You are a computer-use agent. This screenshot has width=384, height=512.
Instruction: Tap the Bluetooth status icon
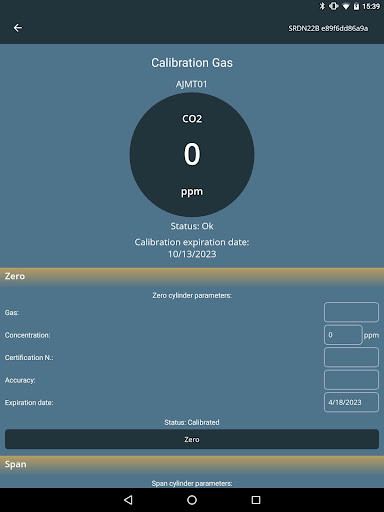pyautogui.click(x=322, y=6)
